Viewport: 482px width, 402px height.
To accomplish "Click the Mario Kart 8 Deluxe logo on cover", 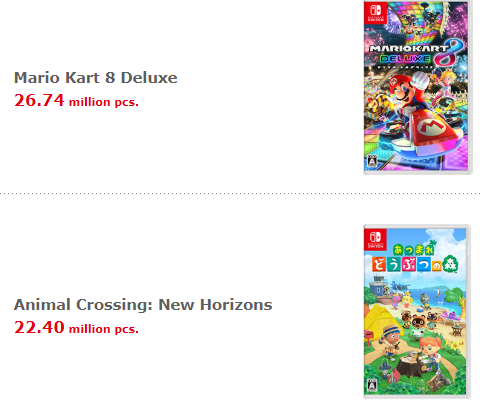I will click(x=416, y=53).
